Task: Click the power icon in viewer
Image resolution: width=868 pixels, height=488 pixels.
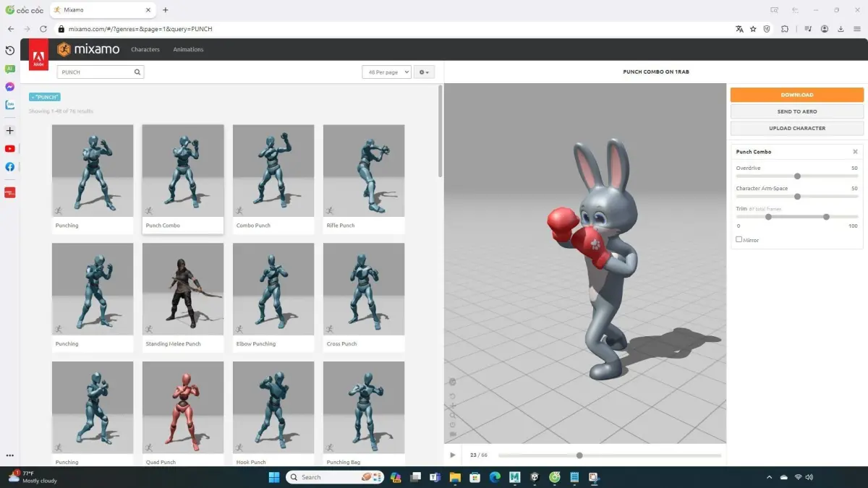Action: coord(453,424)
